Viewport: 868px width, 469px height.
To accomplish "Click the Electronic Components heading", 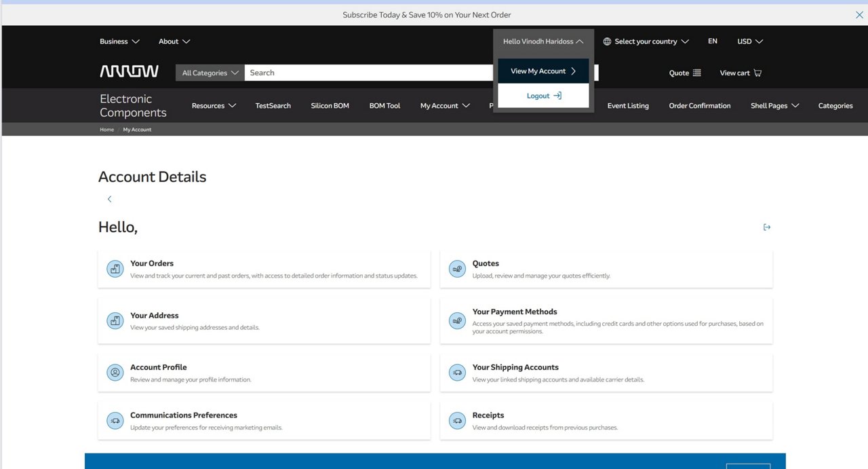I will 133,106.
